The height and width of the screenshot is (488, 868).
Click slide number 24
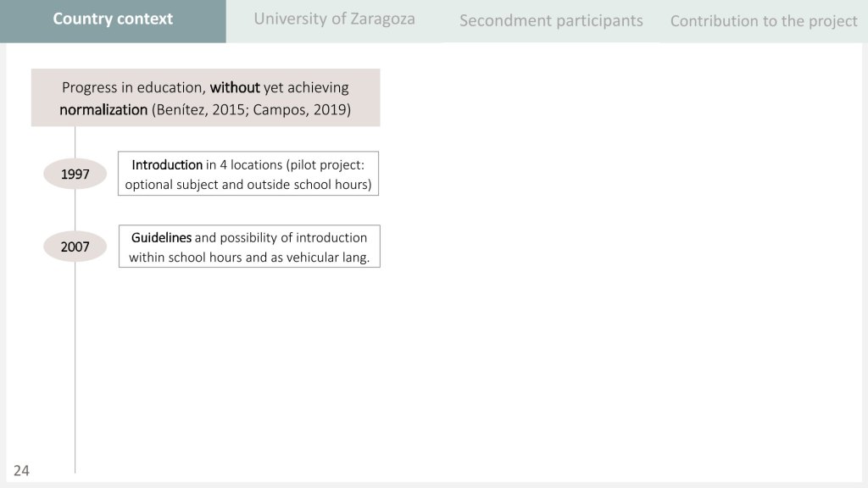(x=21, y=471)
